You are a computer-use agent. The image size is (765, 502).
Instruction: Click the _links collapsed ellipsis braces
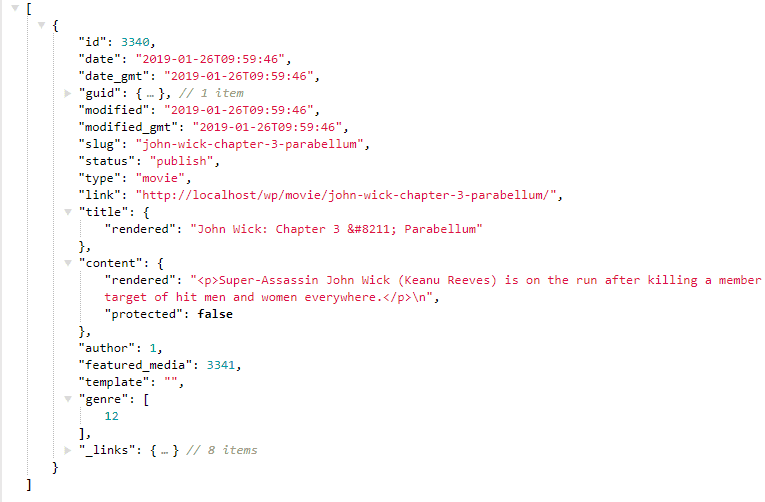pos(164,450)
